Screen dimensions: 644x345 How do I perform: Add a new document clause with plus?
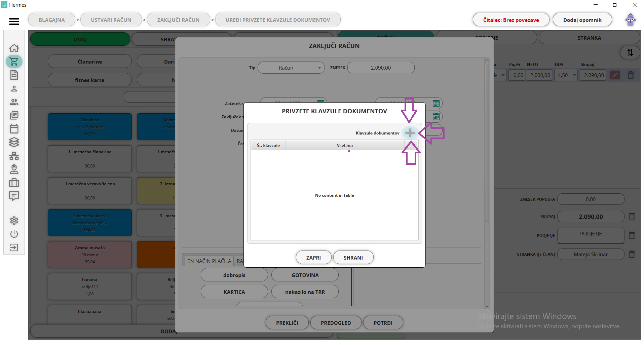point(410,133)
